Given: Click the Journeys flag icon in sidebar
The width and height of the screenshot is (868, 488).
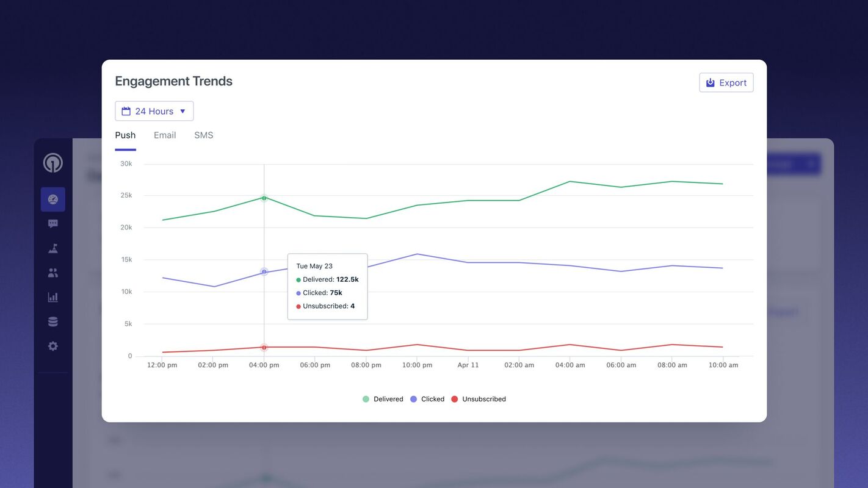Looking at the screenshot, I should 52,248.
